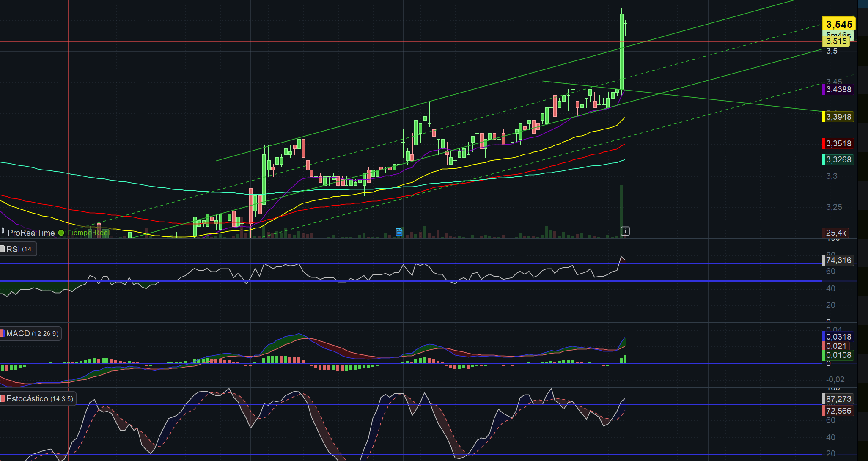868x461 pixels.
Task: Click the 25,4k volume value label
Action: 836,233
